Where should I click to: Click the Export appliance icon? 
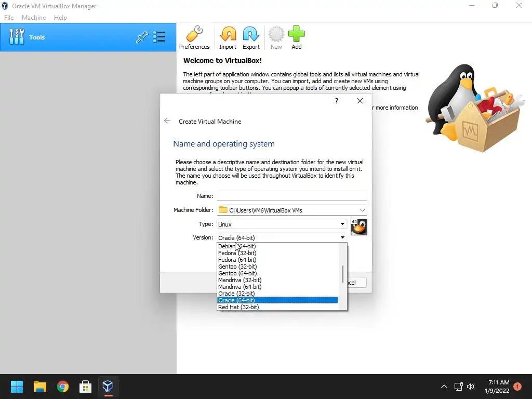point(251,37)
